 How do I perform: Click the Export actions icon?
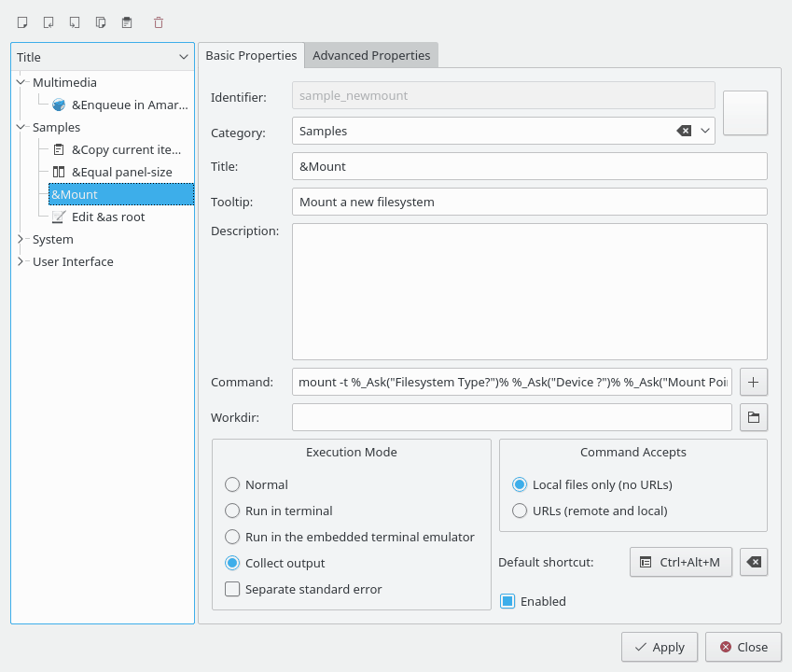[75, 21]
